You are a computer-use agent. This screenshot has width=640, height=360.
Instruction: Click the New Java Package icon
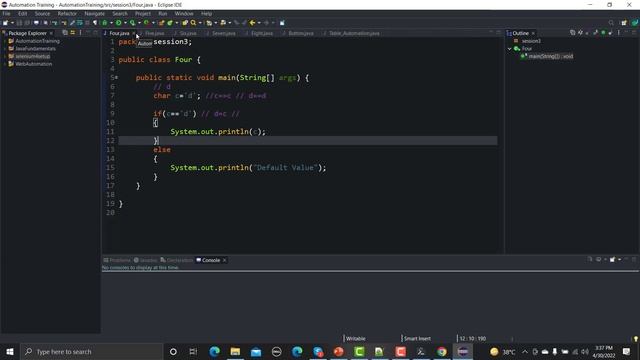(x=162, y=23)
